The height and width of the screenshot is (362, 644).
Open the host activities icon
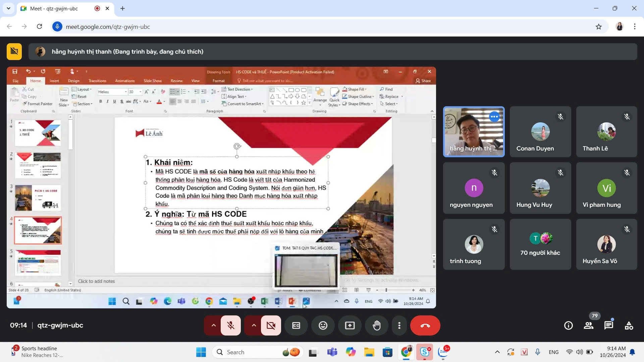(x=629, y=325)
